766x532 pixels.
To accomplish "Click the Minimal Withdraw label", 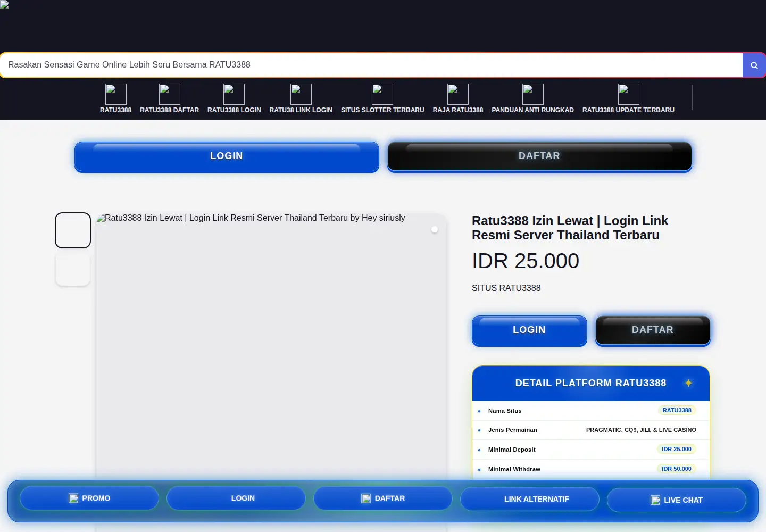I will click(514, 470).
